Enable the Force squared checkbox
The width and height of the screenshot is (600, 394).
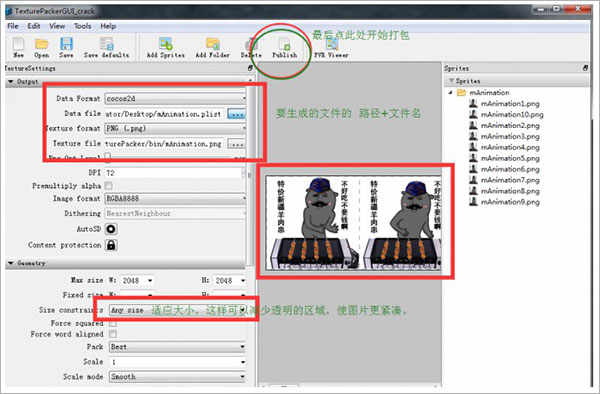pyautogui.click(x=113, y=324)
